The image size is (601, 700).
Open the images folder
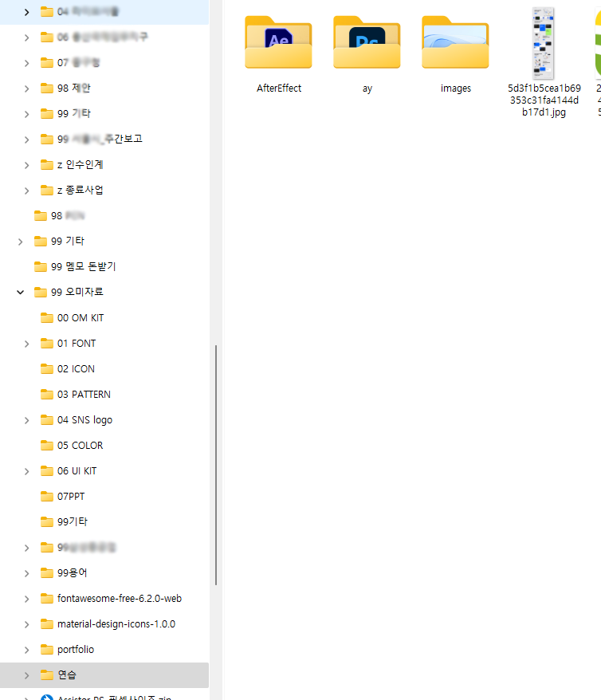pyautogui.click(x=455, y=42)
